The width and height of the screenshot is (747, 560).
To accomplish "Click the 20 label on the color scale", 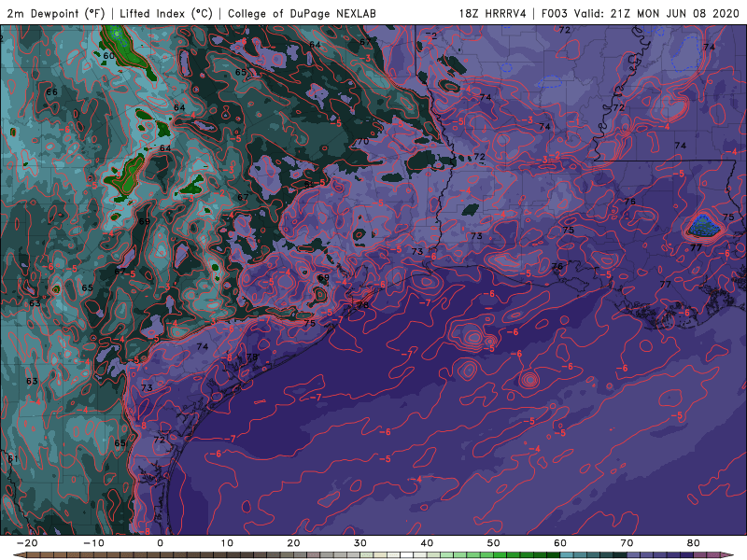I will [293, 543].
